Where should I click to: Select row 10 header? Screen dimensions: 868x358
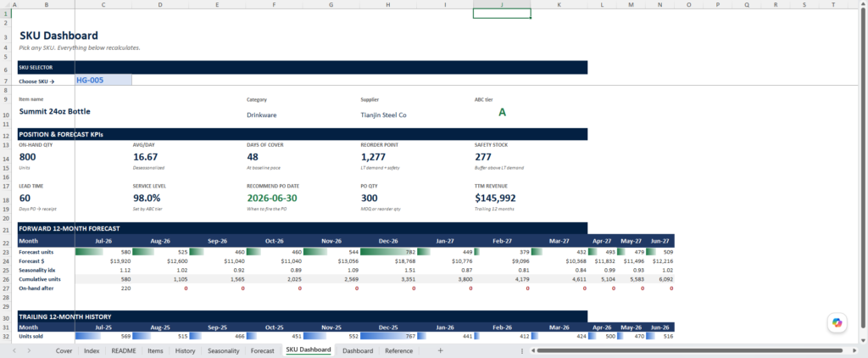pos(8,112)
